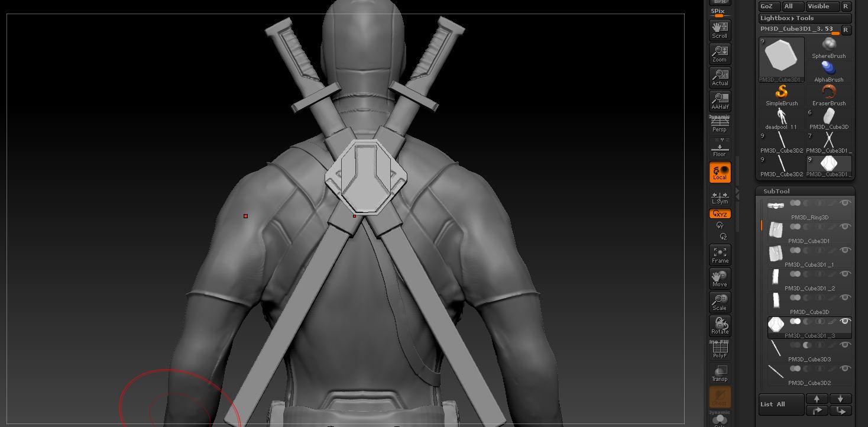Click the Scale view button
Image resolution: width=868 pixels, height=427 pixels.
(x=720, y=302)
